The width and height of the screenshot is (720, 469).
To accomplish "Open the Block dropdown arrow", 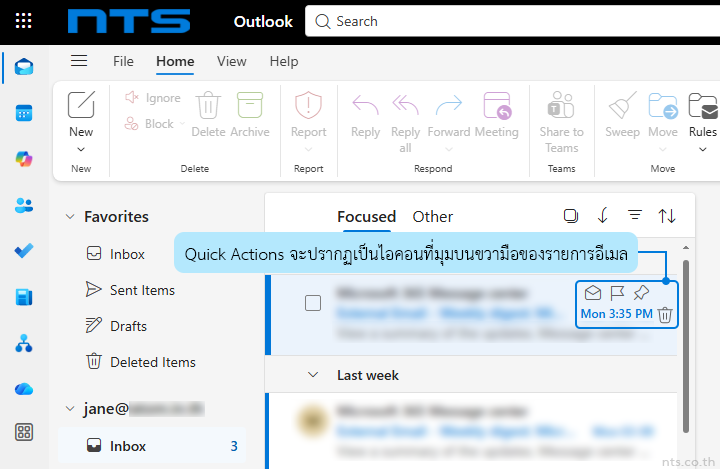I will click(x=182, y=123).
